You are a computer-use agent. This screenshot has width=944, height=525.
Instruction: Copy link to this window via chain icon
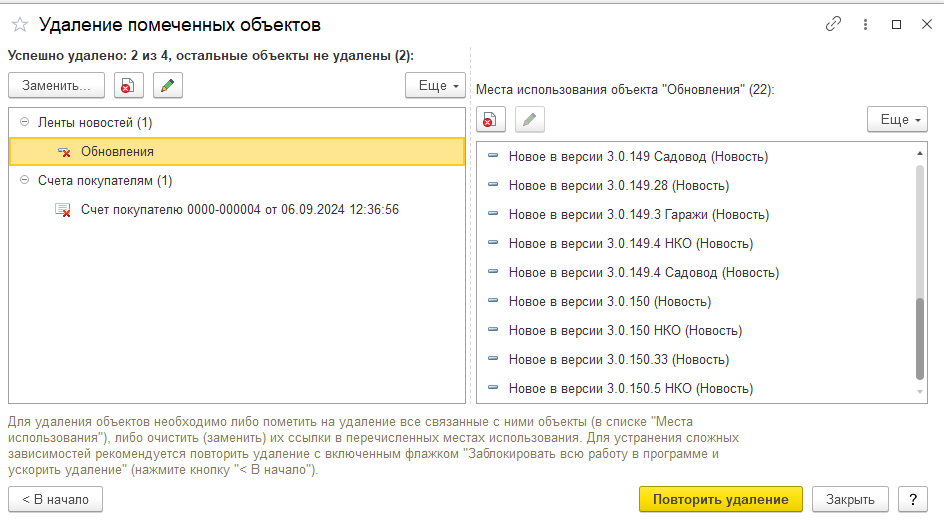[833, 24]
